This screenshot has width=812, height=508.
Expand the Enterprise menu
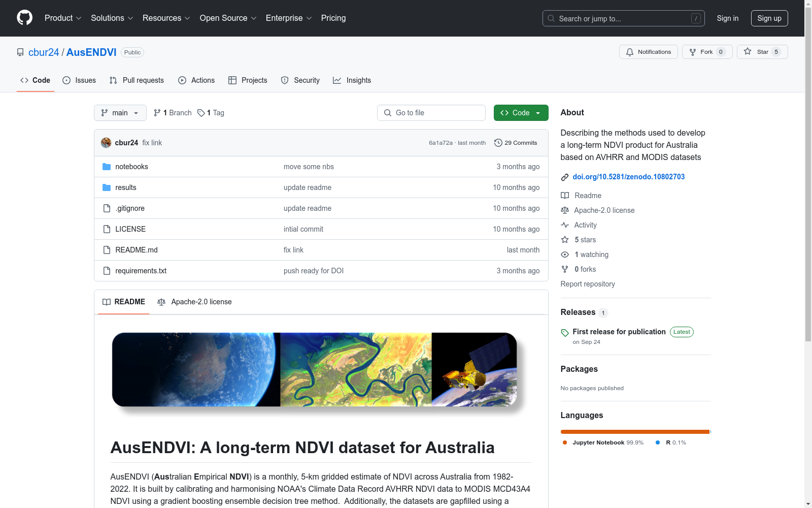(x=289, y=18)
